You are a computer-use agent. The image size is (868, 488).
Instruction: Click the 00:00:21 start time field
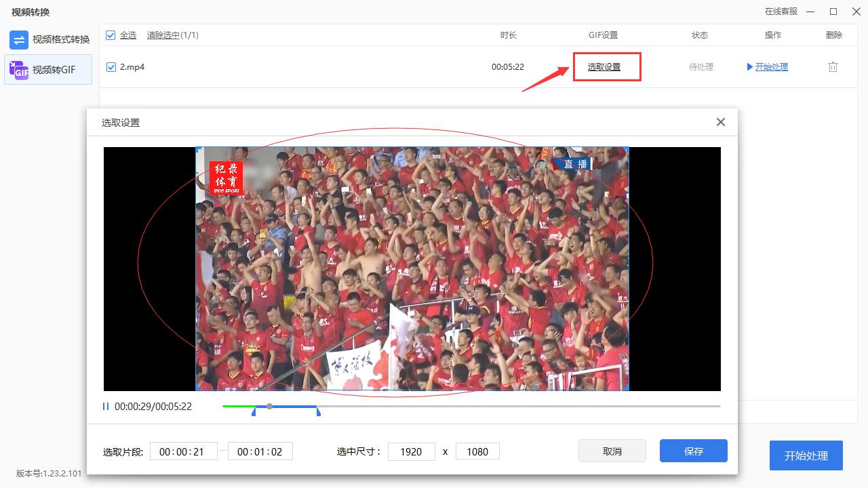coord(183,451)
